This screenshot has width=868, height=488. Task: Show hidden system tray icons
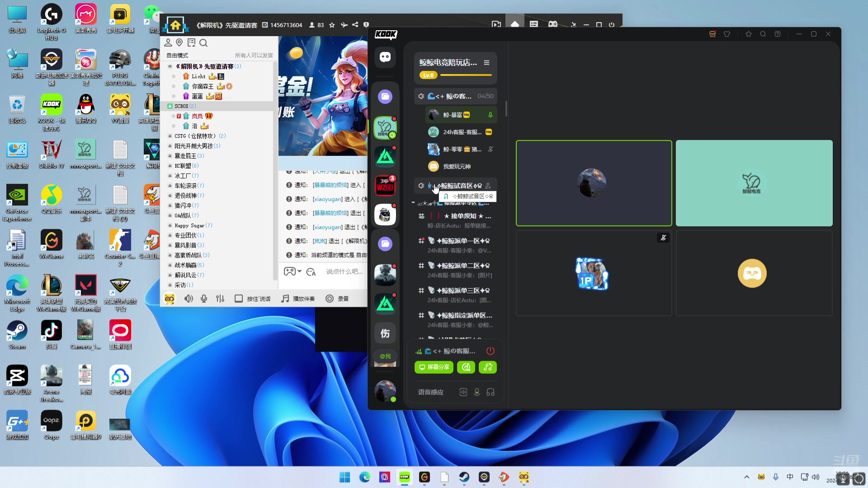click(x=747, y=477)
